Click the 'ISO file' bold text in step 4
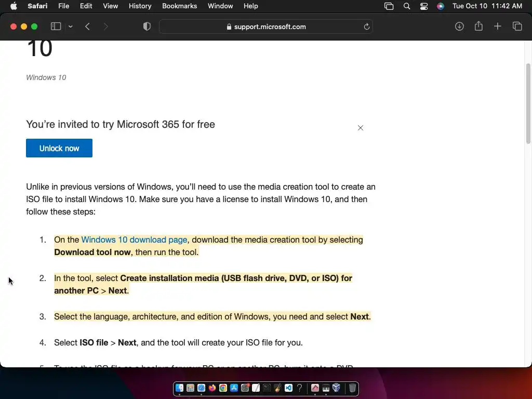Viewport: 532px width, 399px height. [x=94, y=342]
